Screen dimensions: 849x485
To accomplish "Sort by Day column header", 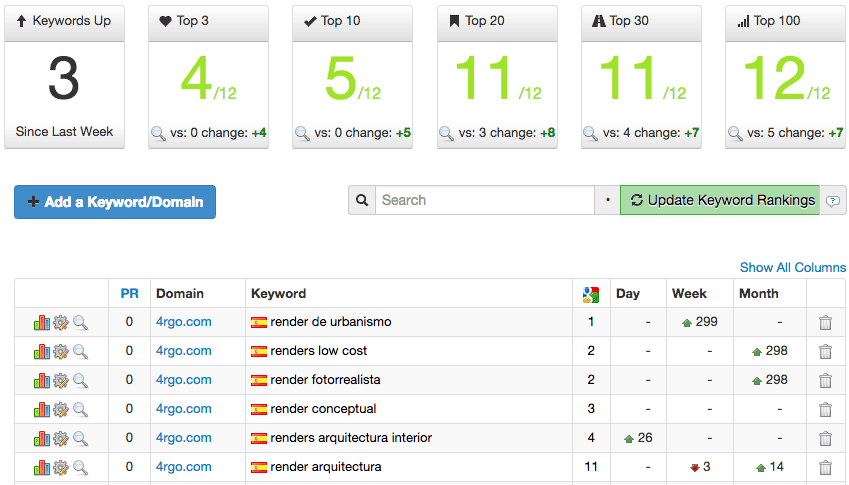I will pyautogui.click(x=628, y=293).
